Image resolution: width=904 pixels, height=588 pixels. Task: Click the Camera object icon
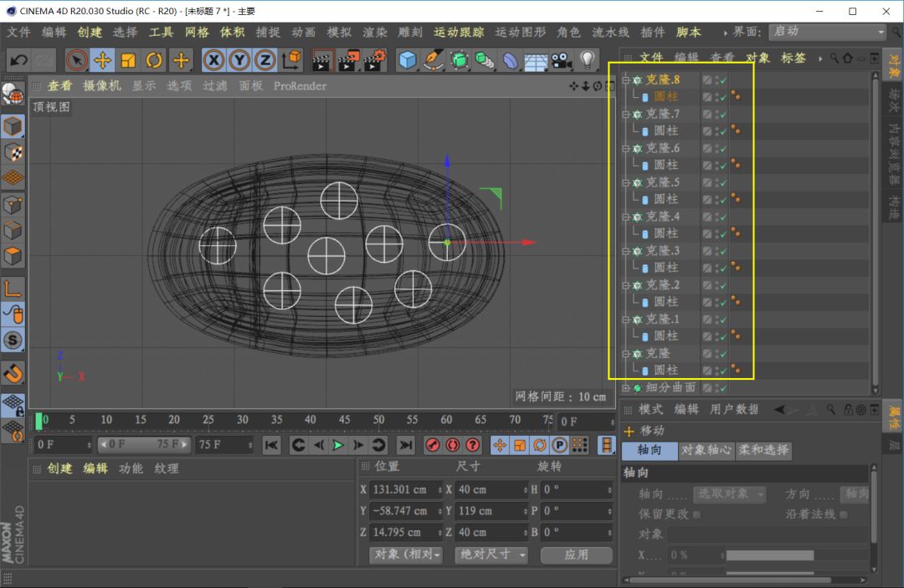pyautogui.click(x=561, y=60)
